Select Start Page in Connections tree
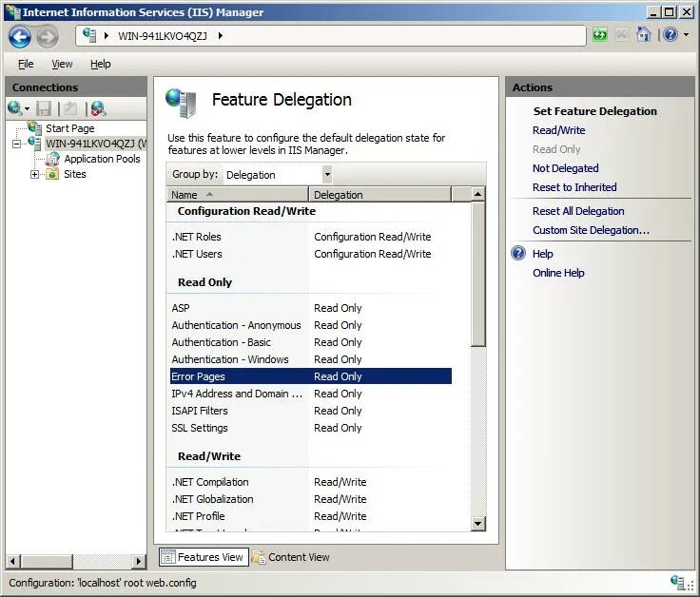The width and height of the screenshot is (700, 597). pos(70,128)
